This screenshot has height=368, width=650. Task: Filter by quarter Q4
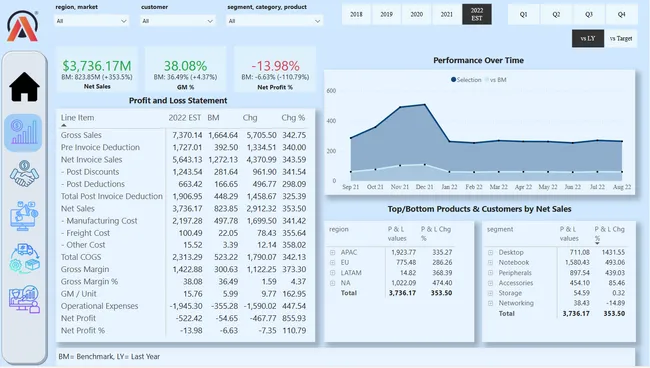click(621, 14)
